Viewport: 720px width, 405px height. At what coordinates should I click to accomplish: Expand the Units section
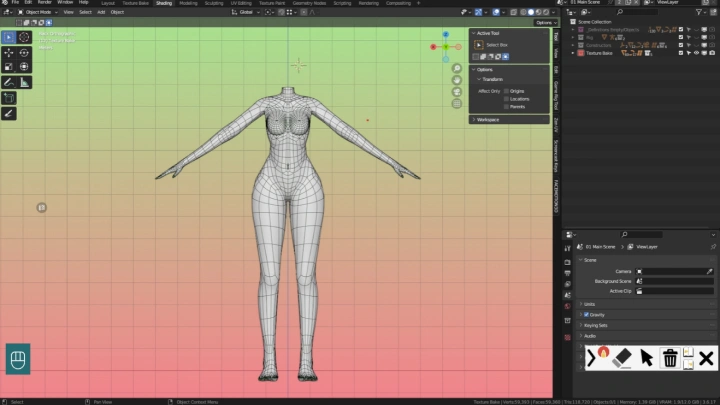click(x=589, y=303)
